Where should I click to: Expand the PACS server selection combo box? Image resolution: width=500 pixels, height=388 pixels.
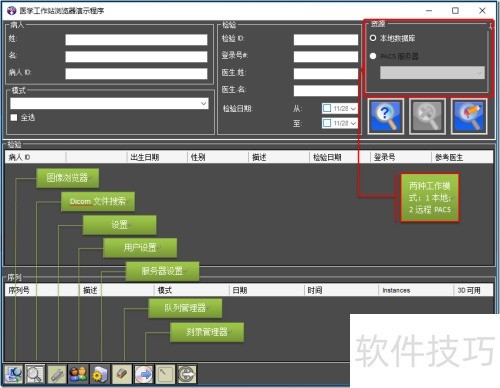(x=432, y=73)
